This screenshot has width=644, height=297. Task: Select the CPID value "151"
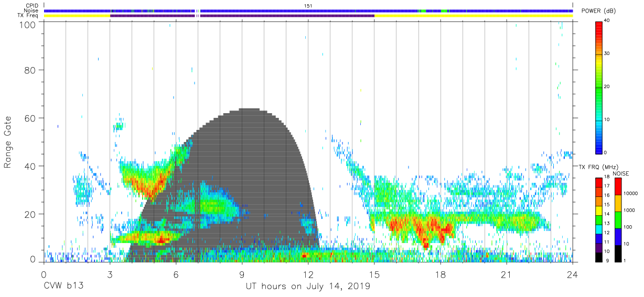(x=308, y=6)
